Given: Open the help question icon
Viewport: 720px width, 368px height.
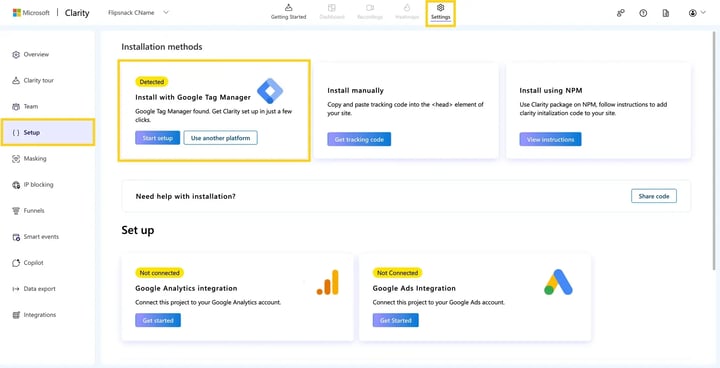Looking at the screenshot, I should click(x=643, y=13).
